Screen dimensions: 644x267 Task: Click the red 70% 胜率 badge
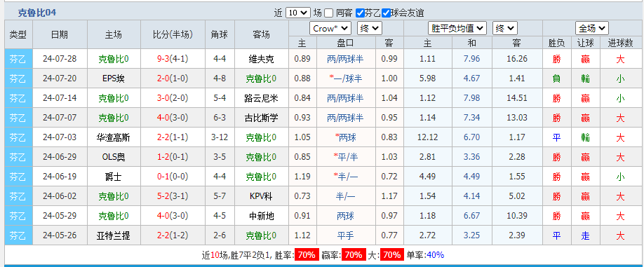307,254
